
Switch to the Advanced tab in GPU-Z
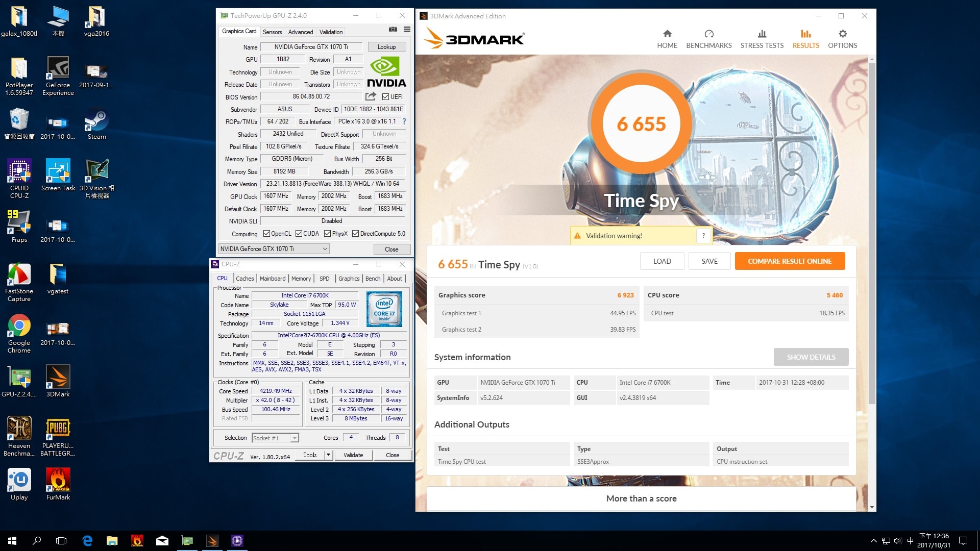click(x=301, y=32)
